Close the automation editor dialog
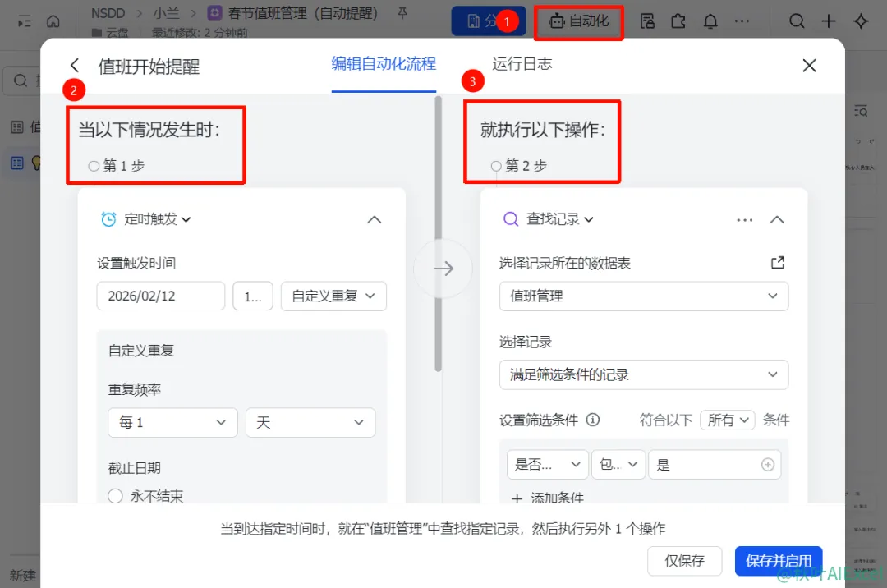 pyautogui.click(x=809, y=66)
